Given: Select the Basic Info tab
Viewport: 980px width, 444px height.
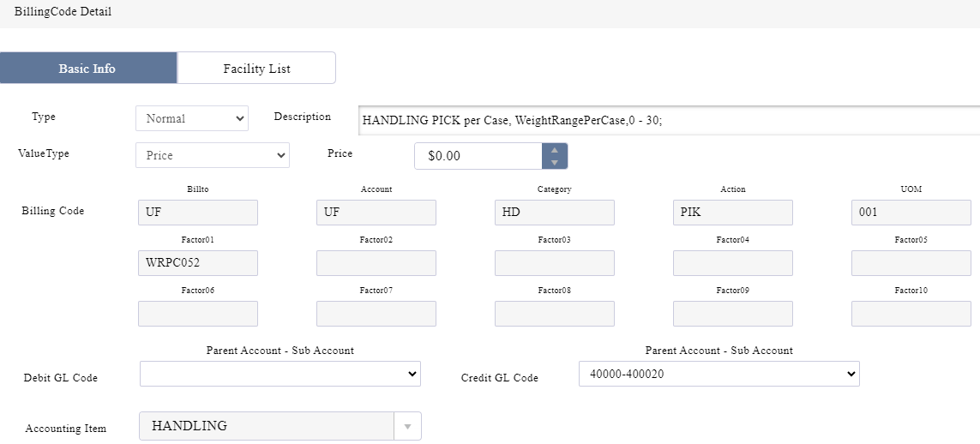Looking at the screenshot, I should click(87, 69).
